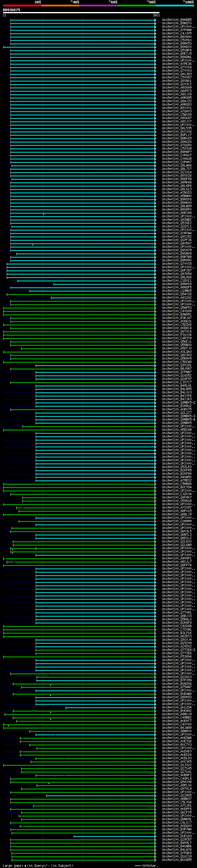Click the alignment bar of UniRef100_B9HDX0

80,47
